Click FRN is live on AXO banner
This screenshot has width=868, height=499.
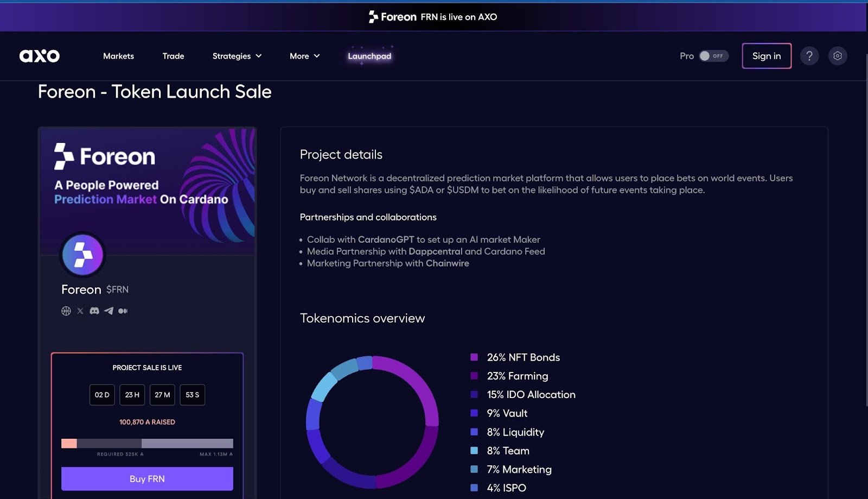click(x=458, y=17)
